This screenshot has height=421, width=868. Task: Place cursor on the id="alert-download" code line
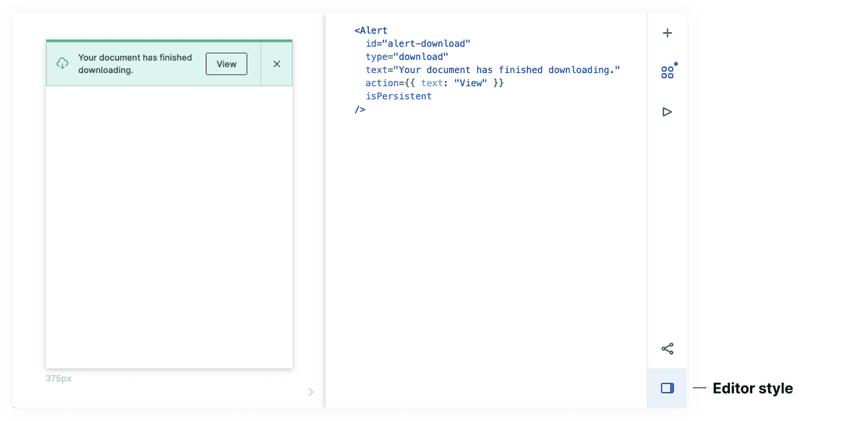[417, 43]
